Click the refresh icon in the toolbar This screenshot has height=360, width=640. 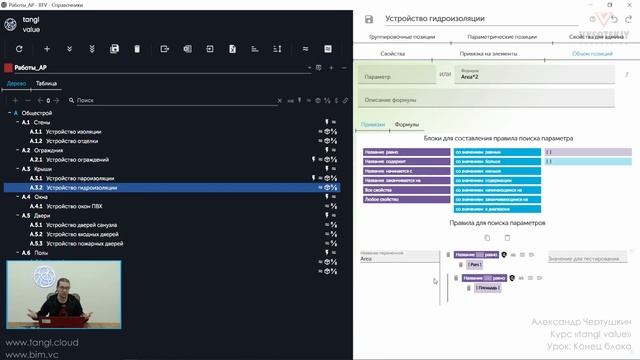click(19, 49)
